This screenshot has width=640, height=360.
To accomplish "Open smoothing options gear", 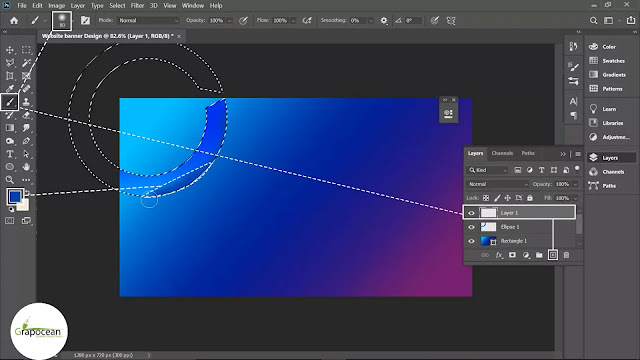I will point(384,20).
